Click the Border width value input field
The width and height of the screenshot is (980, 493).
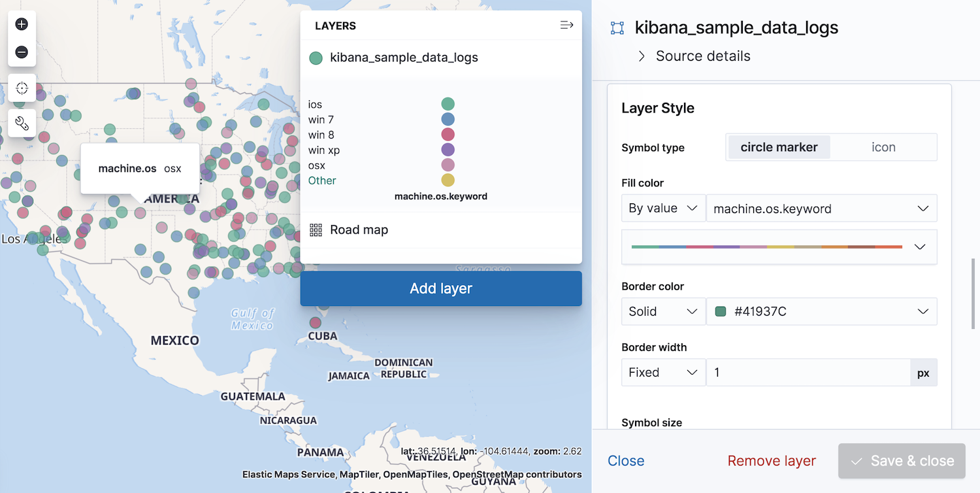click(809, 372)
